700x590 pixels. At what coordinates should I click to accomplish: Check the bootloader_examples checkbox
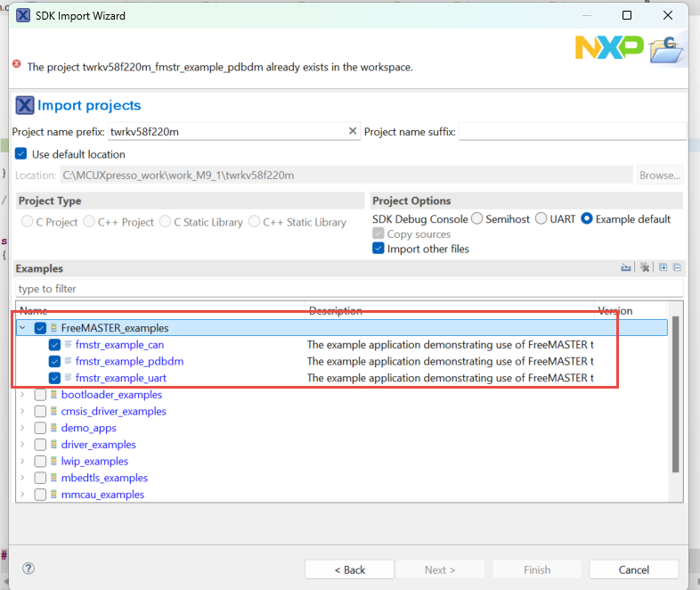pos(40,395)
